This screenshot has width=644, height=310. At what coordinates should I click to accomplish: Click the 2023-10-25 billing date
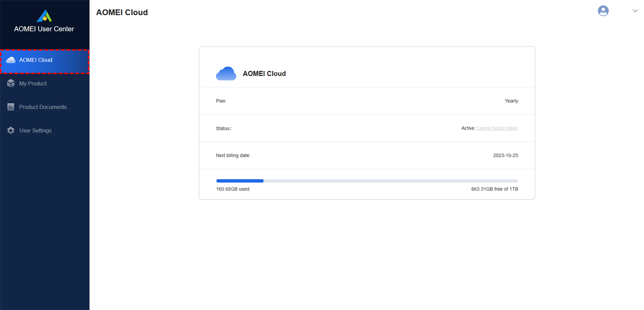pyautogui.click(x=506, y=155)
